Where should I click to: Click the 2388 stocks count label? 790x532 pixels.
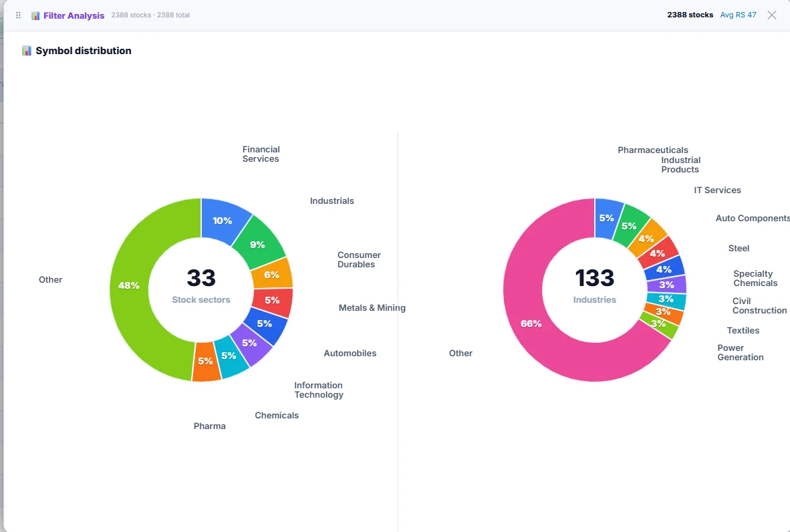[x=690, y=15]
